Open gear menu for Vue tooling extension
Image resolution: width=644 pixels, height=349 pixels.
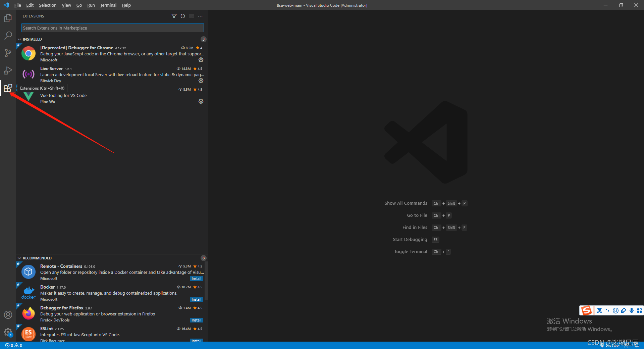tap(201, 101)
